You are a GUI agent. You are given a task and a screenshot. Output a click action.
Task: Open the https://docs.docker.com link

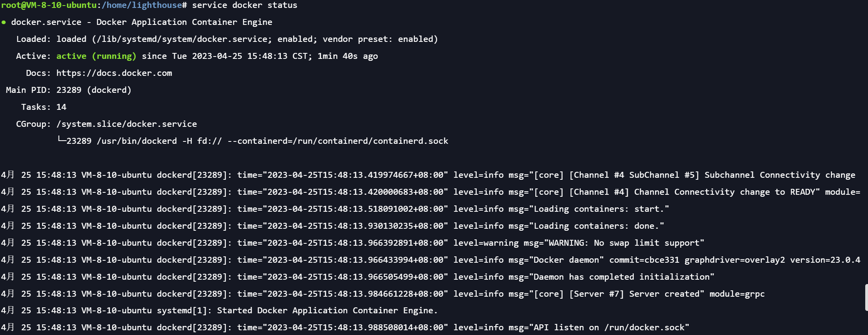pyautogui.click(x=114, y=73)
